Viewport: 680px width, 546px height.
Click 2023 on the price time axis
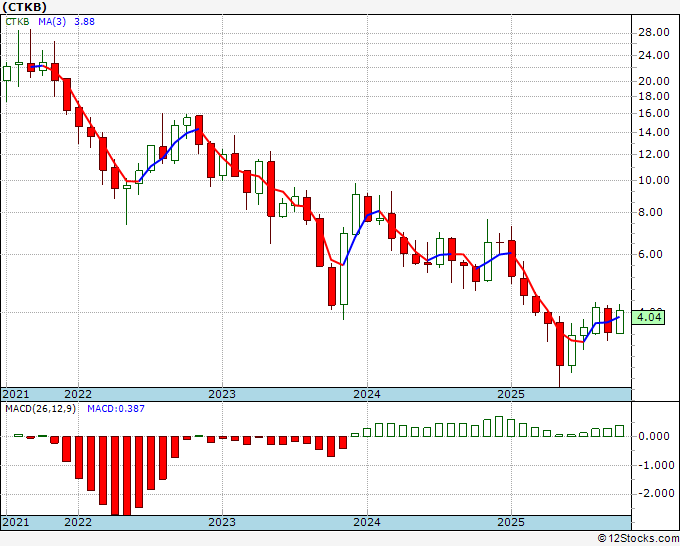click(x=222, y=394)
